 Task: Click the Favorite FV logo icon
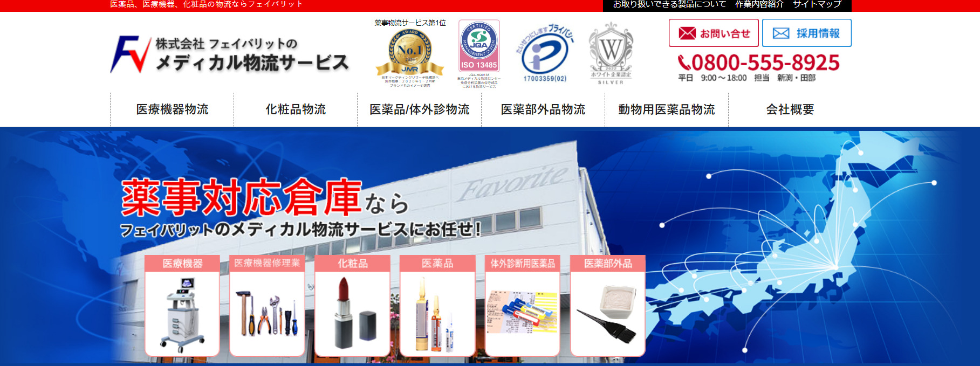click(x=131, y=54)
